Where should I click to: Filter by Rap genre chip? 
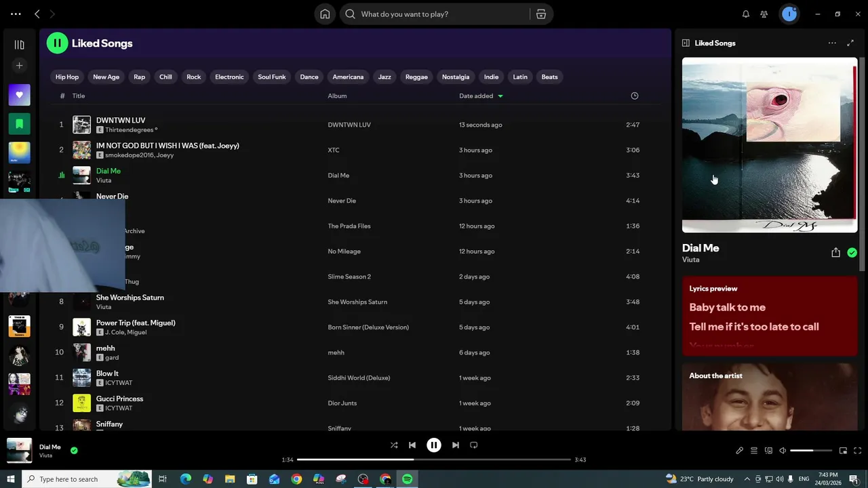pyautogui.click(x=139, y=77)
